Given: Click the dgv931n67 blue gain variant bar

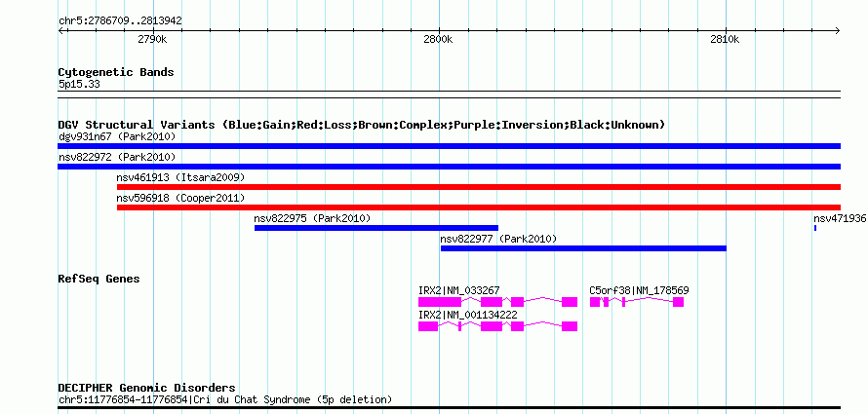Looking at the screenshot, I should [x=449, y=146].
